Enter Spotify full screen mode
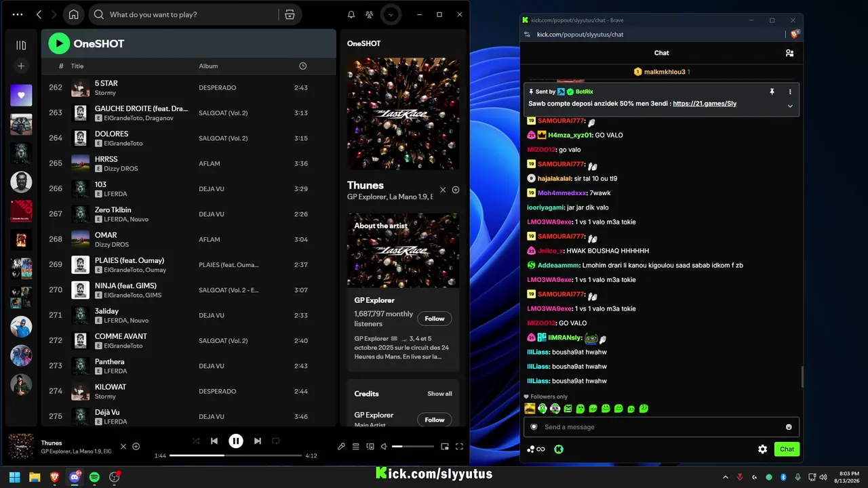Viewport: 868px width, 488px height. pos(459,447)
